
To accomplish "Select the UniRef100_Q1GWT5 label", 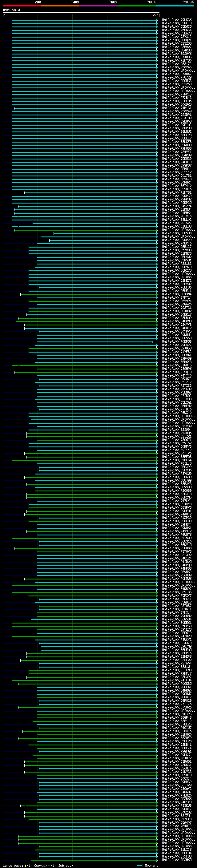I will (177, 365).
